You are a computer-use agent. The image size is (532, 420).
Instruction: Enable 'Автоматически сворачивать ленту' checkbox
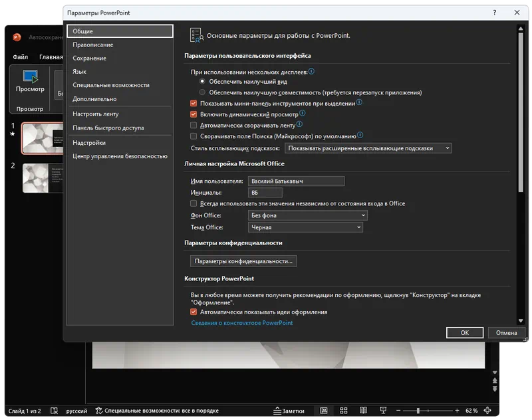[x=194, y=125]
